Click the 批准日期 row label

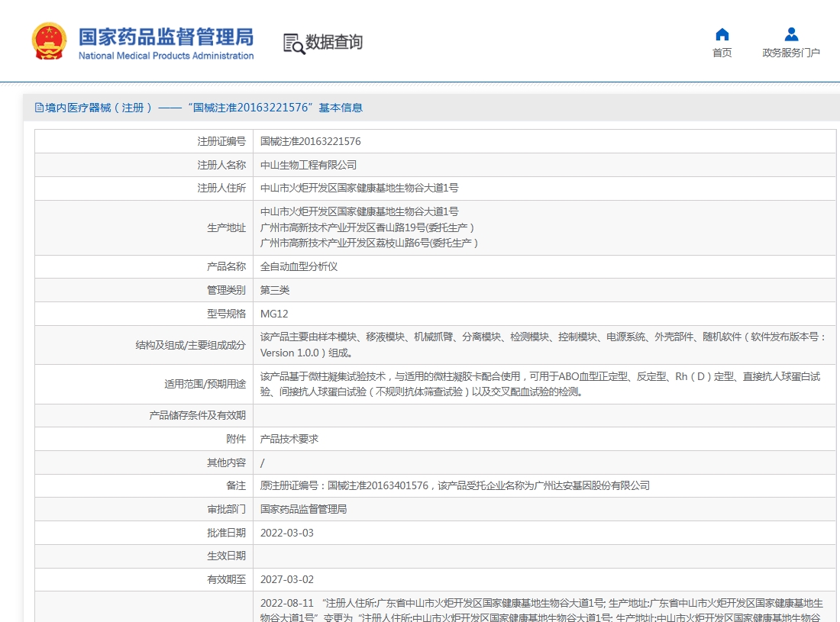click(x=226, y=533)
